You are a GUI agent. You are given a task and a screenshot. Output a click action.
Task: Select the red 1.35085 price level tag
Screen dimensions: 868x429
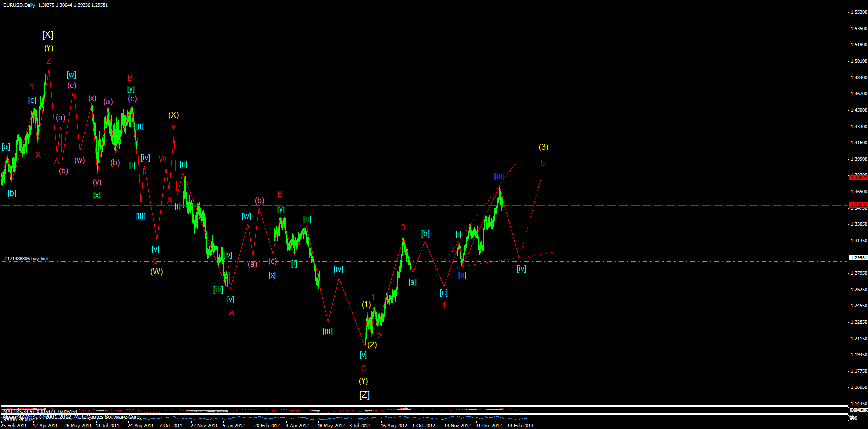tap(858, 205)
